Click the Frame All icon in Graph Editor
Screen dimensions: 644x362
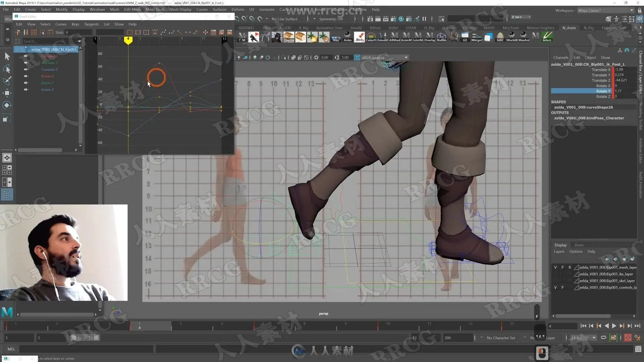pyautogui.click(x=129, y=33)
